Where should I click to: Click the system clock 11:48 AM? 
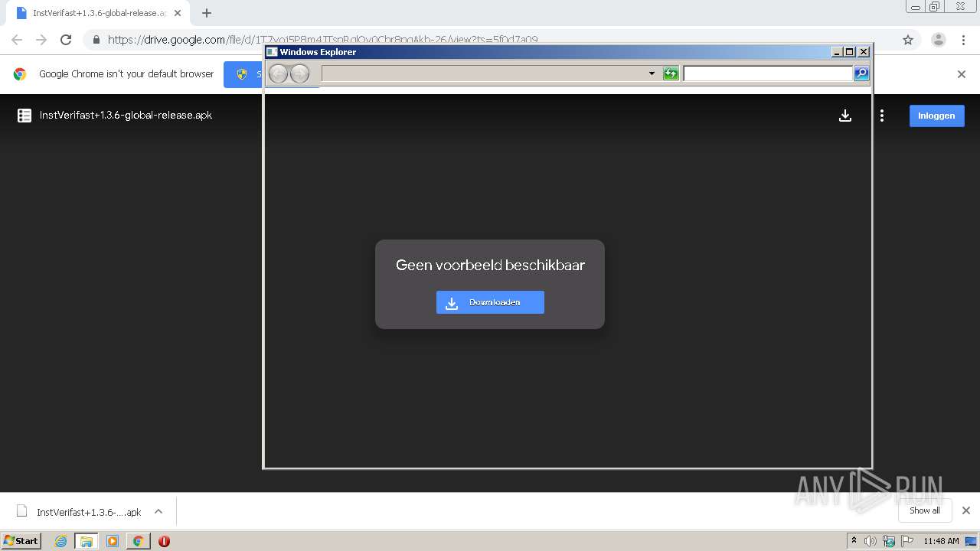point(941,541)
